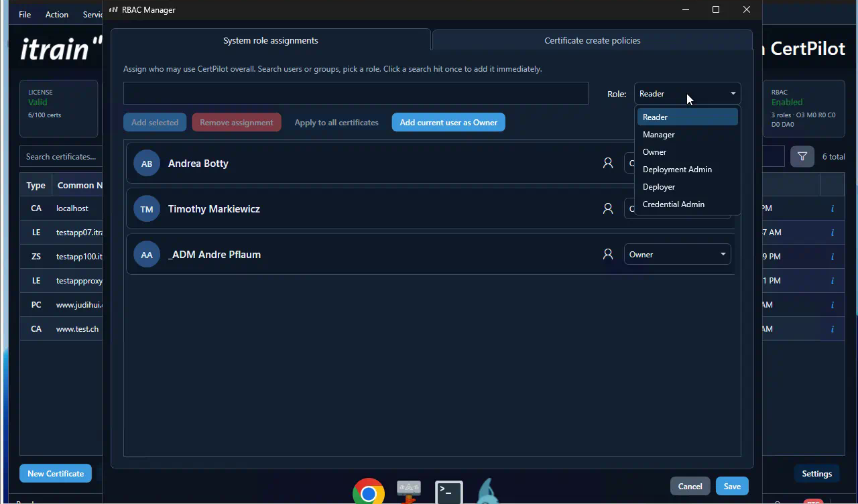
Task: Click info icon for www.test.ch certificate row
Action: [x=833, y=329]
